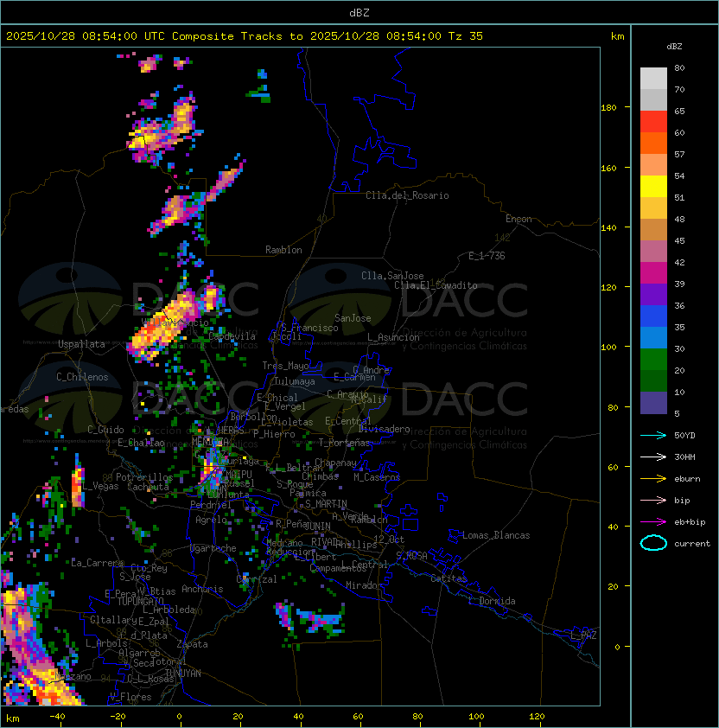This screenshot has width=719, height=728.
Task: Click the white 30HM arrow legend icon
Action: pyautogui.click(x=653, y=457)
